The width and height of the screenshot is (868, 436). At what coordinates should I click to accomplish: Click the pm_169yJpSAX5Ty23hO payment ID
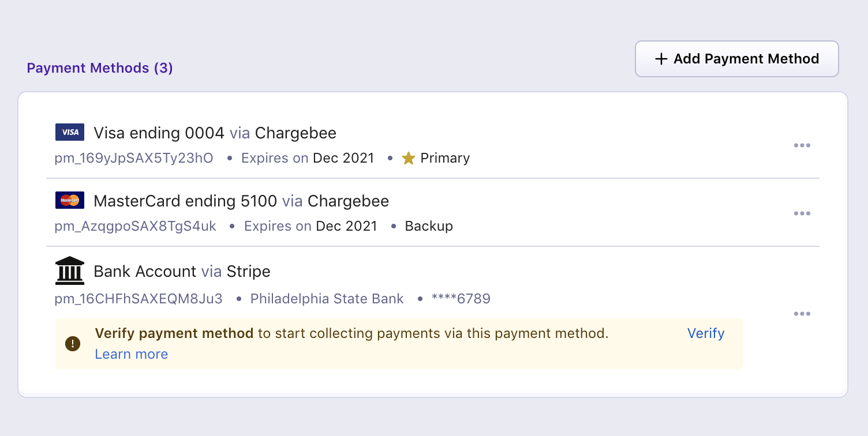pyautogui.click(x=134, y=158)
